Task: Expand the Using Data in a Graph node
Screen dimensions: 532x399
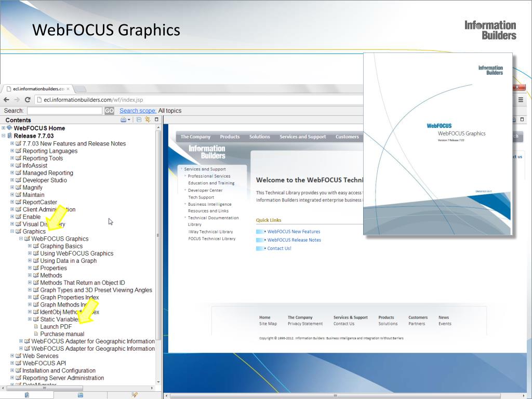Action: (x=30, y=261)
